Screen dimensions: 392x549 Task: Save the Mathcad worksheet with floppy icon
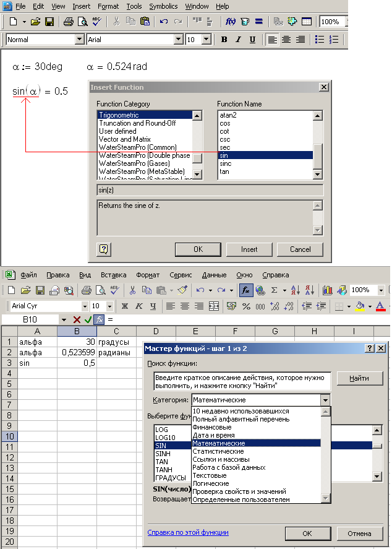click(49, 22)
